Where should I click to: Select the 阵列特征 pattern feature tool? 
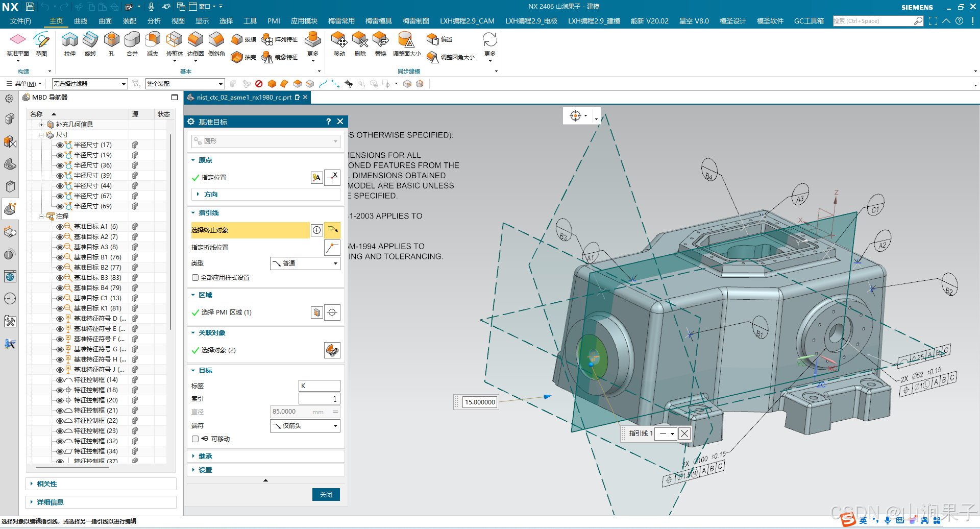tap(279, 39)
